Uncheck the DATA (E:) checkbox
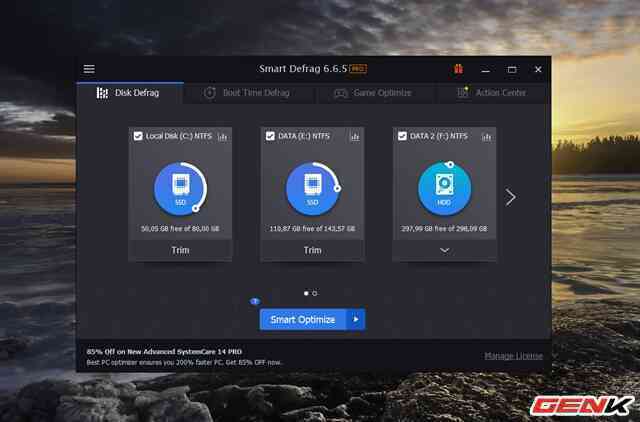Viewport: 640px width, 422px height. coord(270,136)
